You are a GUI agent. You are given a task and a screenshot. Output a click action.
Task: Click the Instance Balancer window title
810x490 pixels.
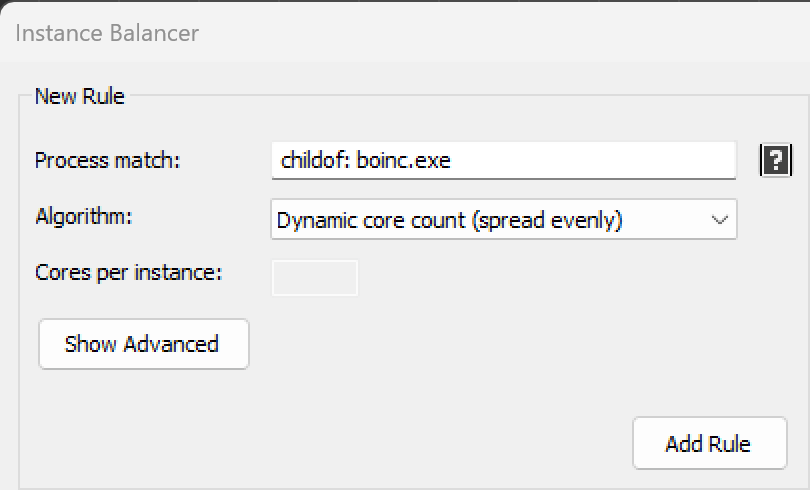pos(107,33)
